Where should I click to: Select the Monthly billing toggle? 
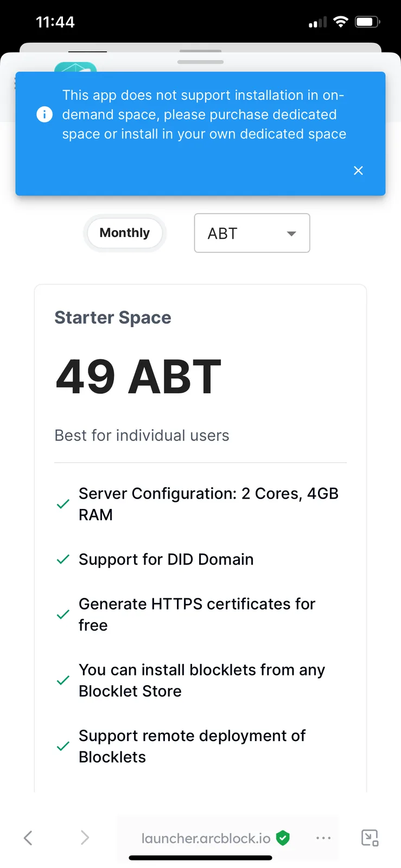125,233
